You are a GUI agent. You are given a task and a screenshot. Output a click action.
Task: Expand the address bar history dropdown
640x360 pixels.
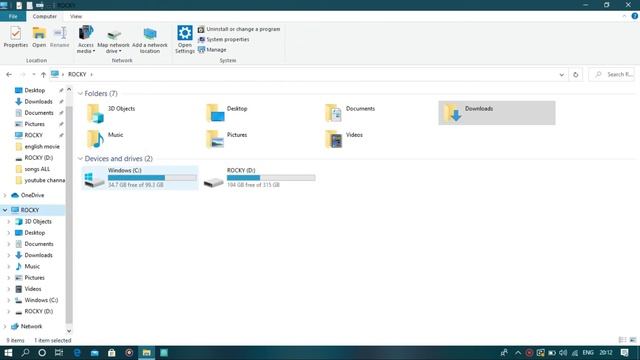[x=562, y=75]
